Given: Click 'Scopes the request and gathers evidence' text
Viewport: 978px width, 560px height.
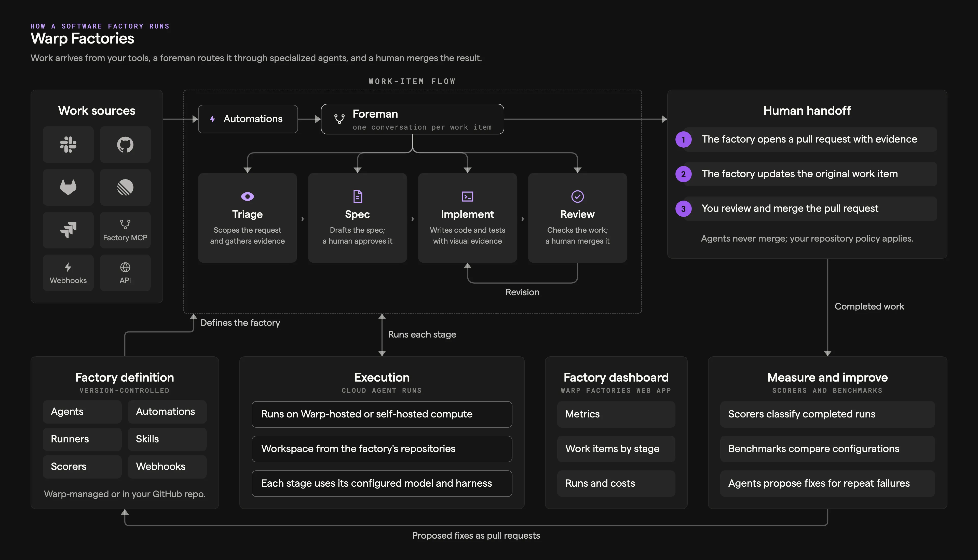Looking at the screenshot, I should [247, 235].
